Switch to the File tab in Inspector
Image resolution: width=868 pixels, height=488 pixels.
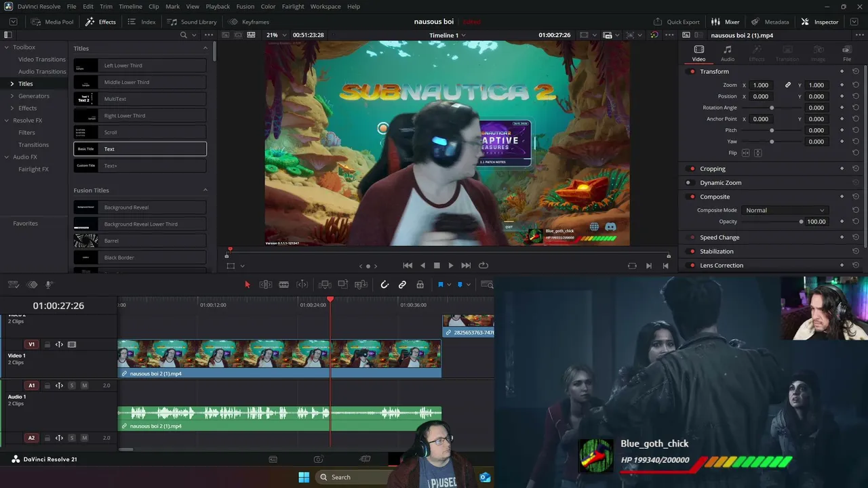(x=847, y=53)
